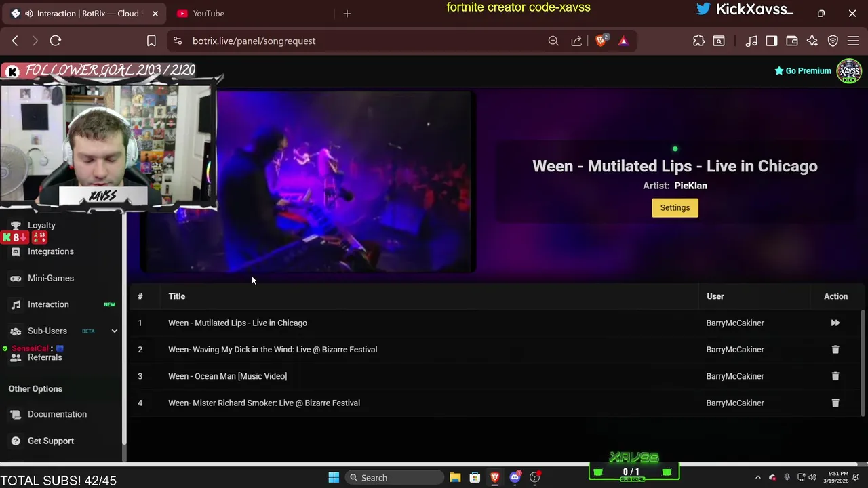Close the Interaction BotRix tab
The width and height of the screenshot is (868, 488).
tap(155, 14)
